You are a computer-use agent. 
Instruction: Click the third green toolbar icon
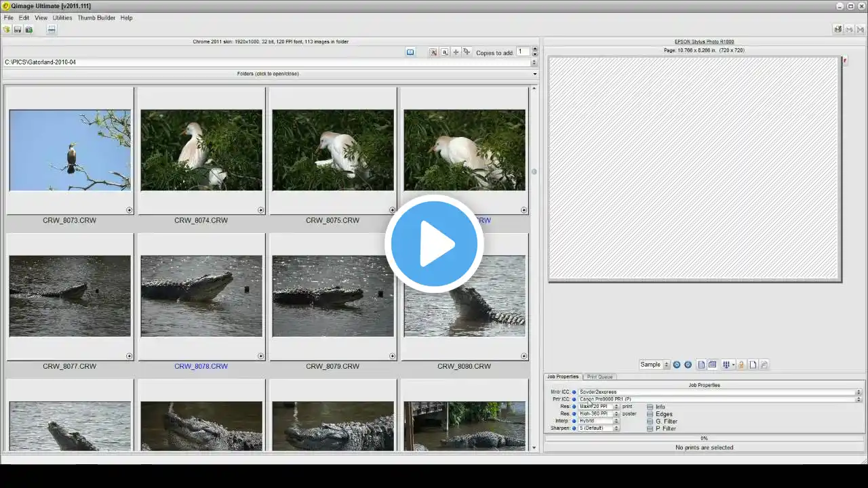(28, 29)
